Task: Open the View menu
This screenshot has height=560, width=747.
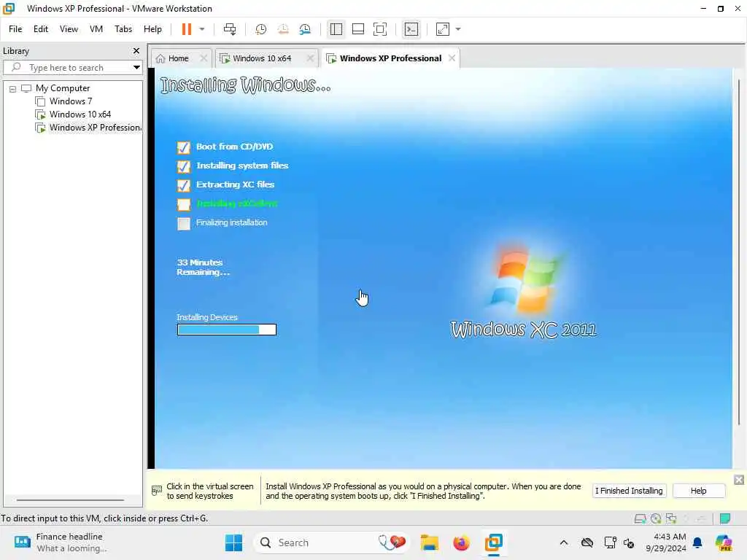Action: click(x=69, y=29)
